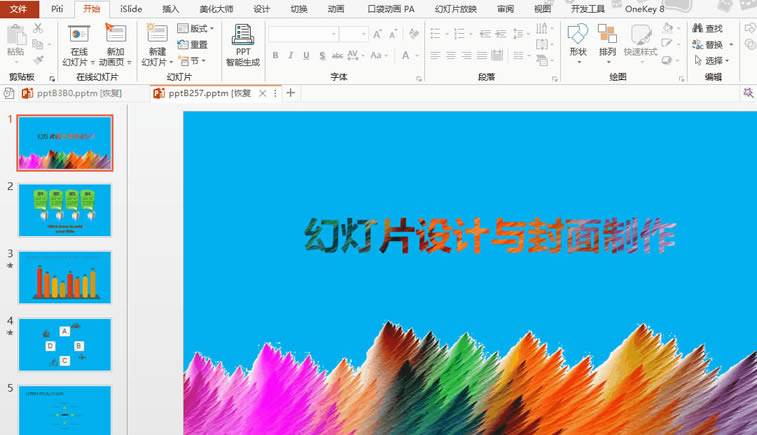Screen dimensions: 757x435
Task: Open the 形状 shapes gallery
Action: pyautogui.click(x=577, y=37)
